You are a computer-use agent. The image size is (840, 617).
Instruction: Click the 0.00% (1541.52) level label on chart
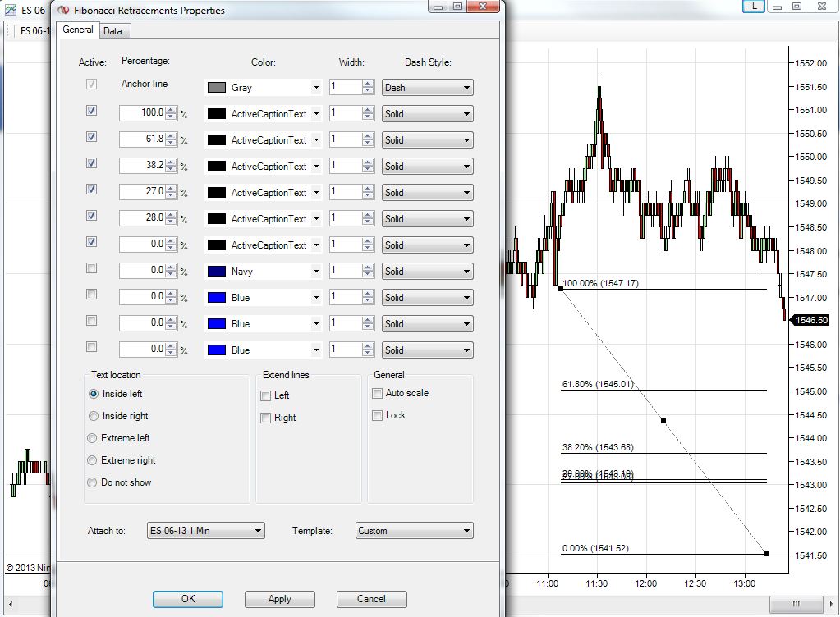coord(595,548)
